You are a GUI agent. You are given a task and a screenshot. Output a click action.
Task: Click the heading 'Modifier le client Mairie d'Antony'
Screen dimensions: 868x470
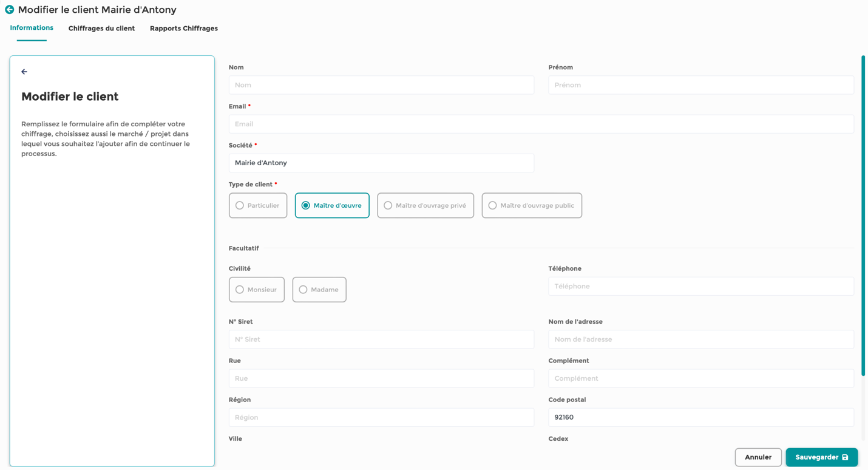97,10
